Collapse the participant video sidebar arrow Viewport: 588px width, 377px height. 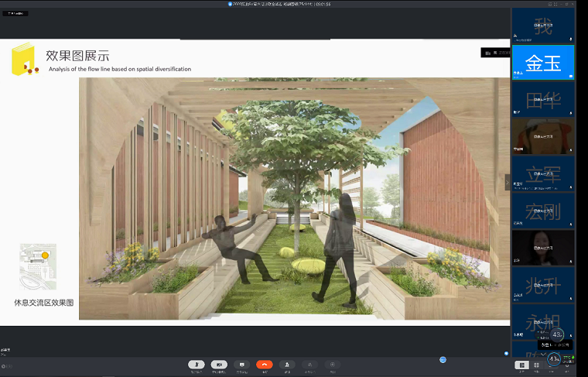(508, 182)
